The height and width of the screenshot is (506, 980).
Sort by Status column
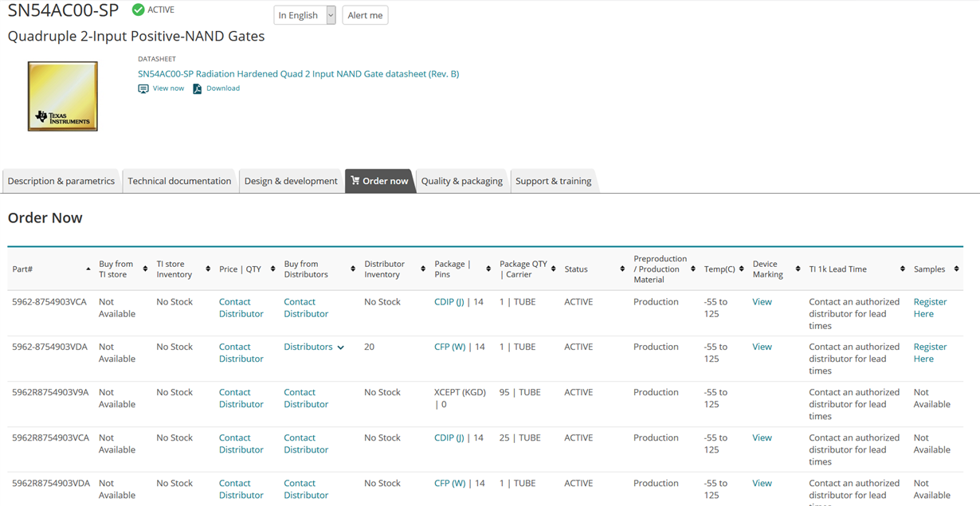pyautogui.click(x=622, y=269)
